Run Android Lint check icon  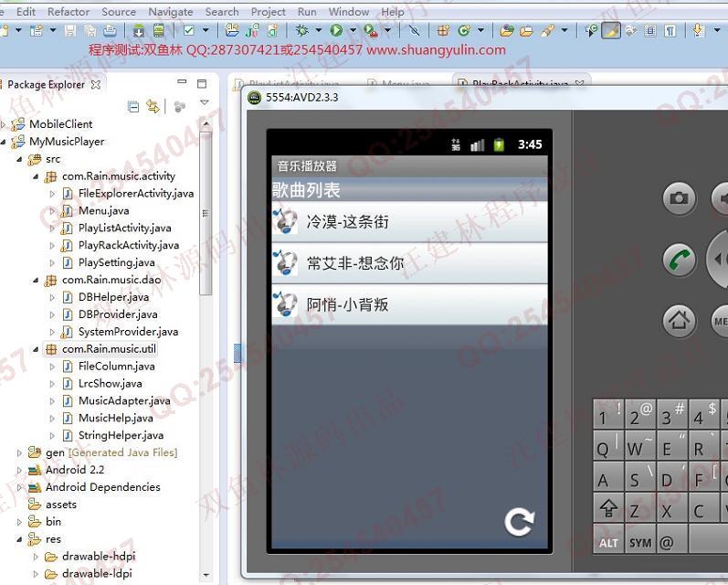coord(189,31)
